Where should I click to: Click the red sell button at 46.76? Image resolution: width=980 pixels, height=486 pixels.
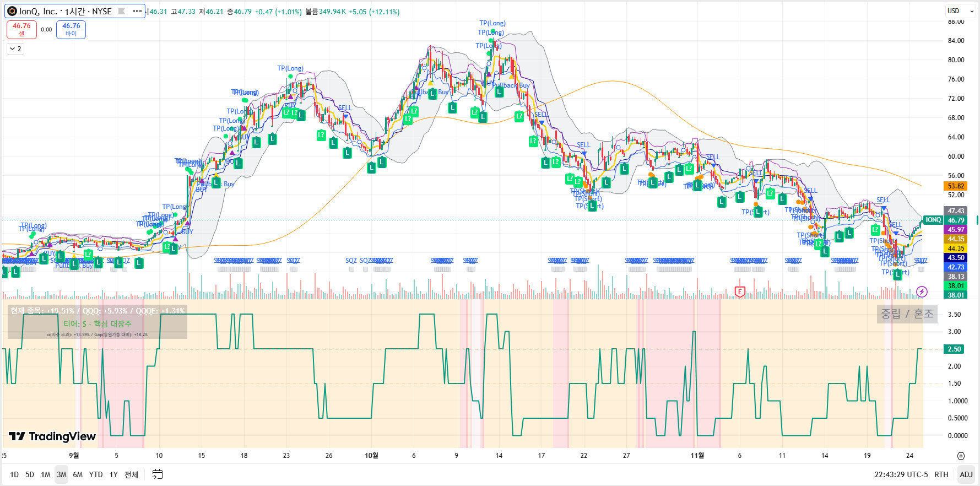pos(21,29)
